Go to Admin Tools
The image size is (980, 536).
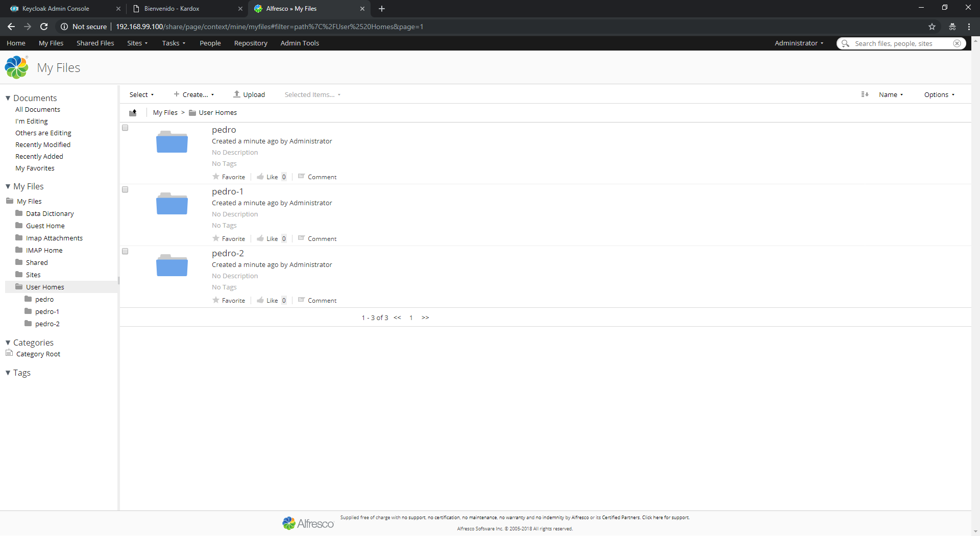click(300, 43)
